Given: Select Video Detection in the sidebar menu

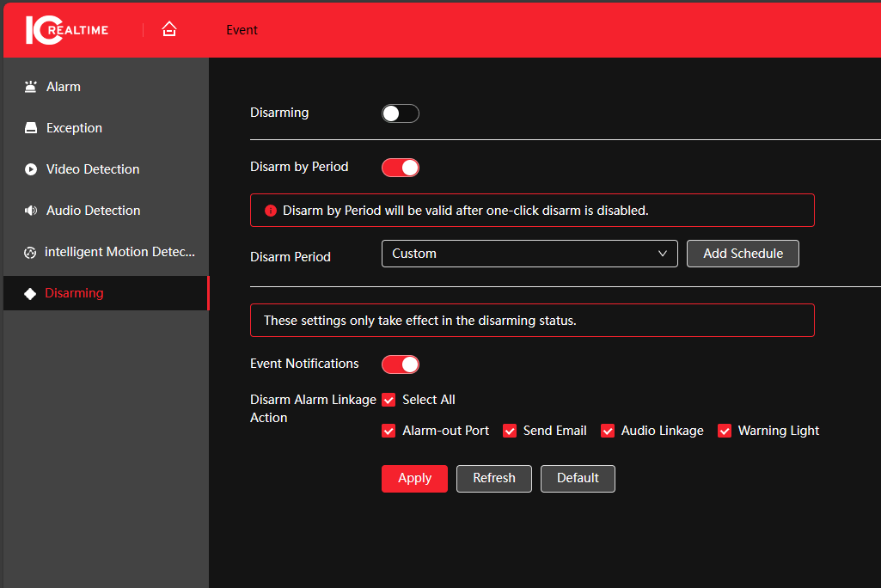Looking at the screenshot, I should point(93,169).
